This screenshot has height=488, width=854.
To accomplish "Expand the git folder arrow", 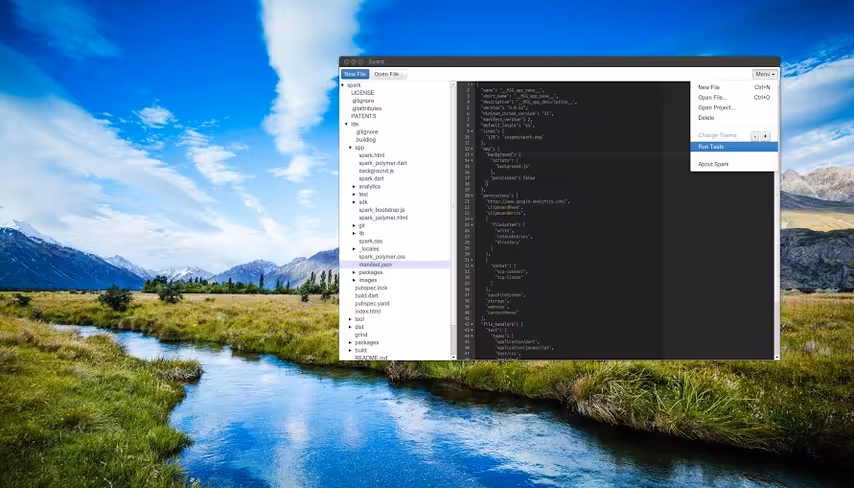I will [355, 225].
